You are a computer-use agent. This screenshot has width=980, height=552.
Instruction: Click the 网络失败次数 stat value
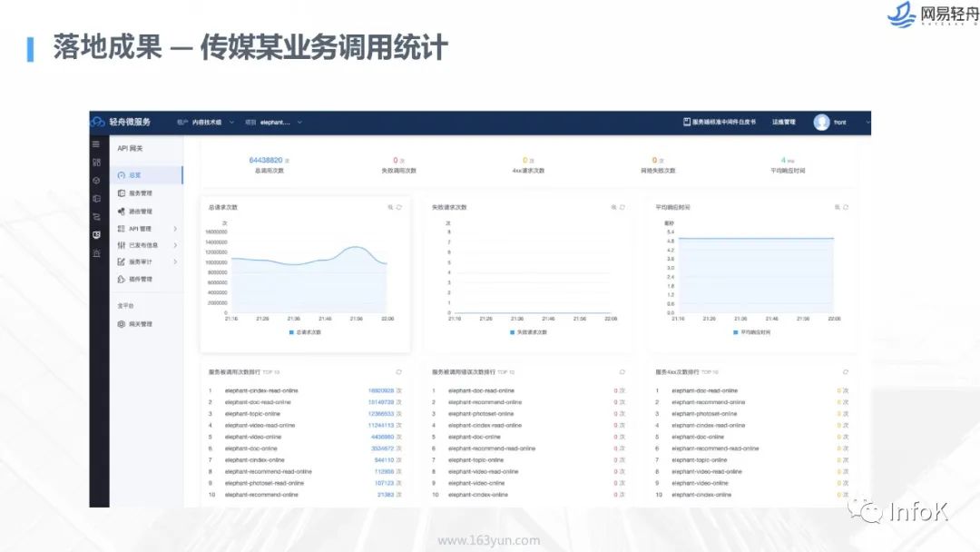654,160
